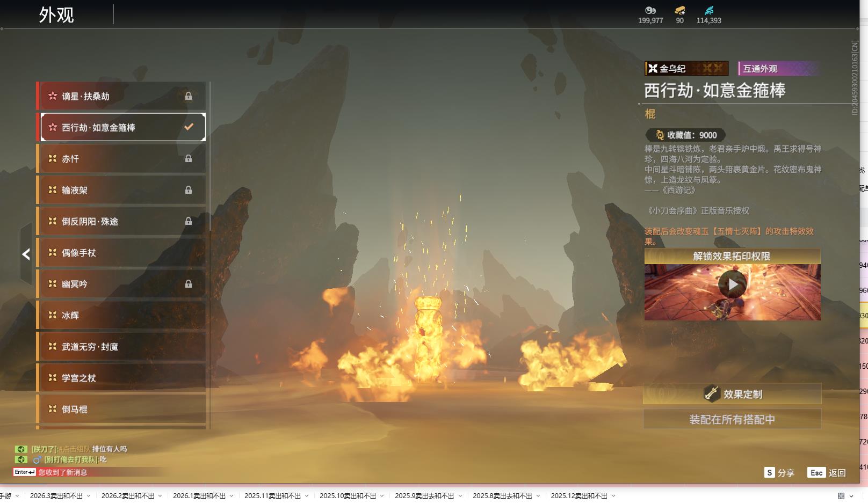This screenshot has width=868, height=504.
Task: Click Esc 返回 to go back
Action: (827, 472)
